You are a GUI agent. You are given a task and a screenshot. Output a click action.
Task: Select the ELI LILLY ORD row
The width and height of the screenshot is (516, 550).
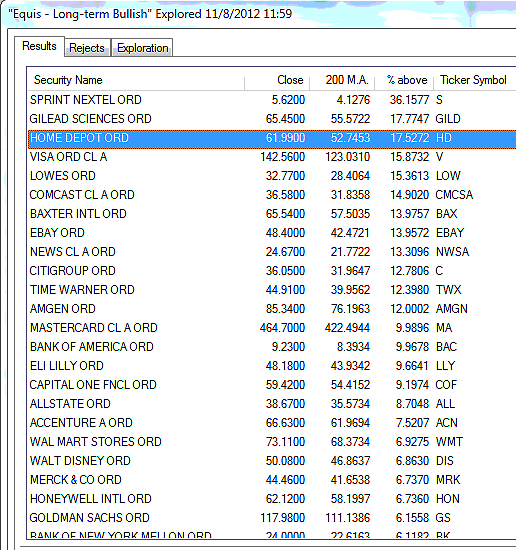[x=272, y=366]
